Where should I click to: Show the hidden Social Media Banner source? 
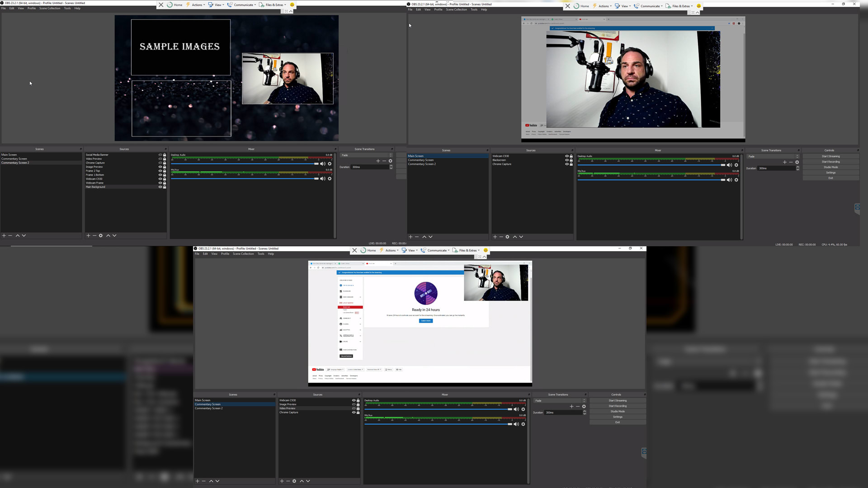[x=160, y=155]
